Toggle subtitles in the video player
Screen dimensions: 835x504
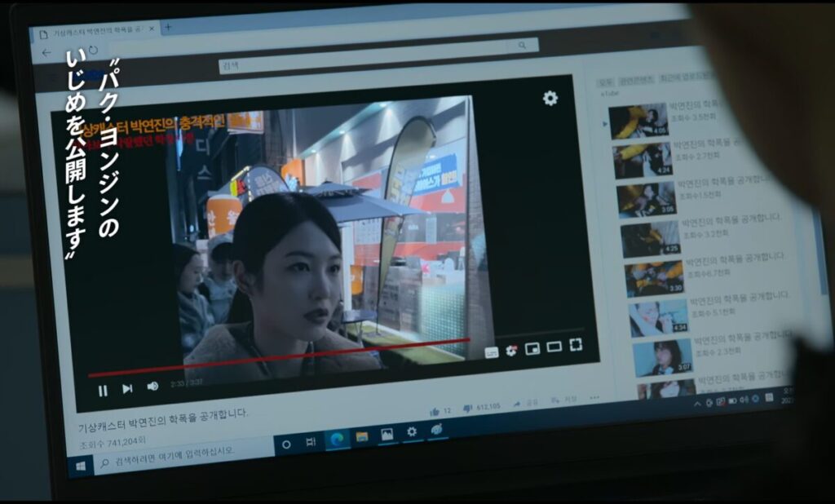(492, 352)
